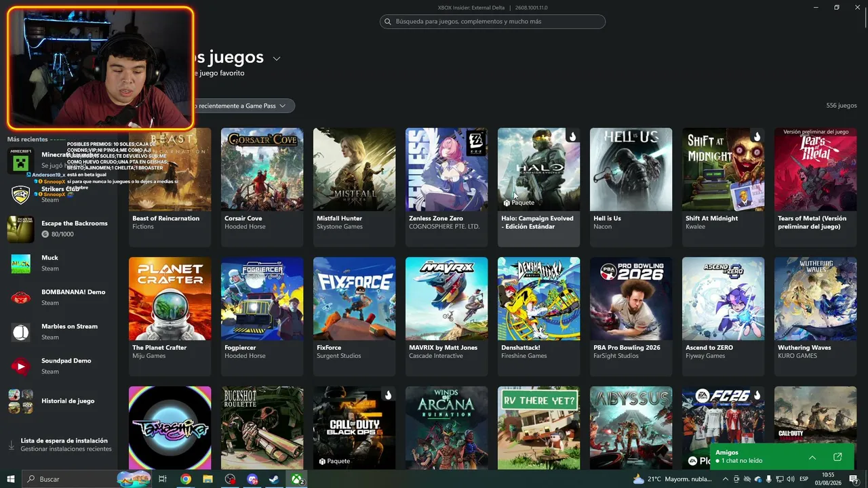Open Minecraft icon in recent games list
This screenshot has height=488, width=868.
pyautogui.click(x=20, y=161)
